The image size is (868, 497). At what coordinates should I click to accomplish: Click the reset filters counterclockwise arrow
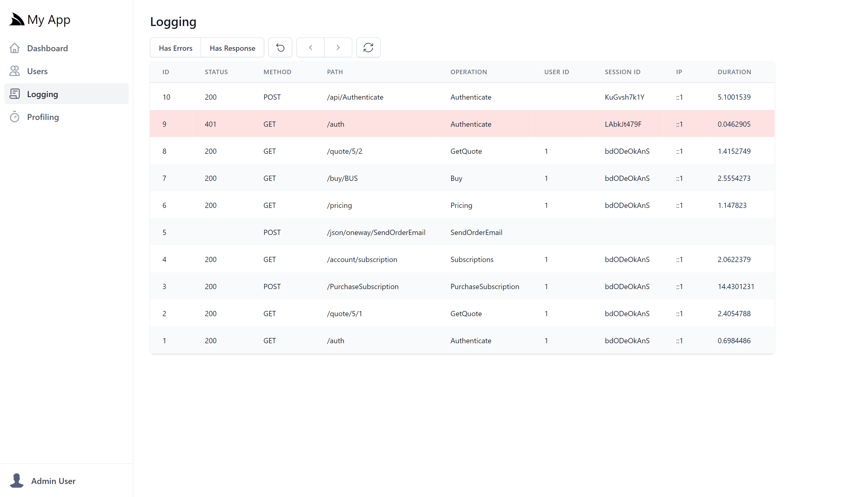[x=280, y=47]
